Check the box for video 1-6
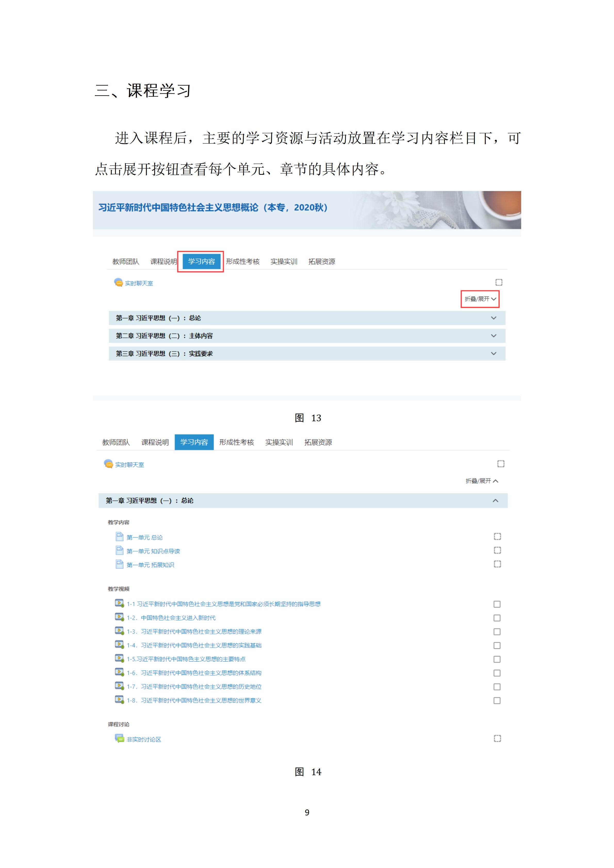Screen dimensions: 614x868 click(497, 673)
